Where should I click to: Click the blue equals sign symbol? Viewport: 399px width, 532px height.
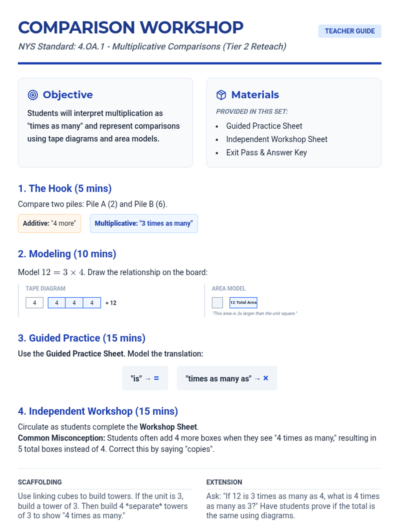point(156,378)
